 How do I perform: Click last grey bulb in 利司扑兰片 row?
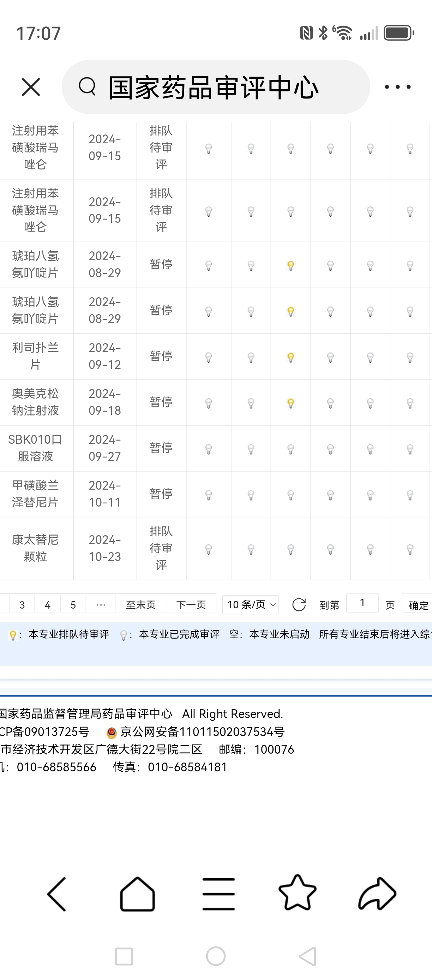410,357
